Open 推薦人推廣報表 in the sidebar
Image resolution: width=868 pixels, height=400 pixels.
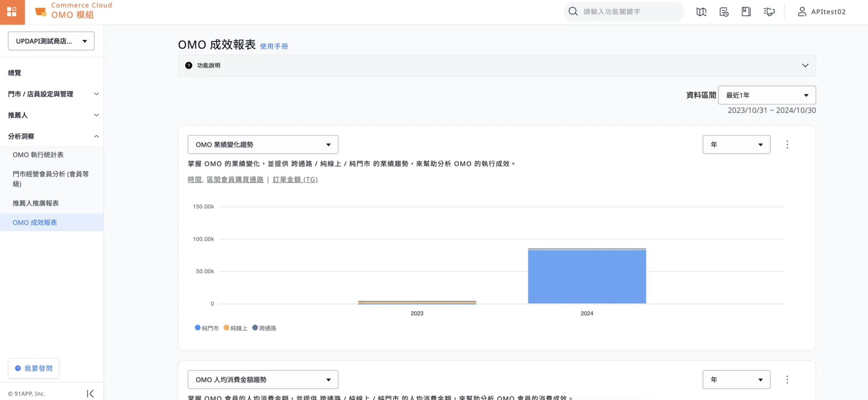click(35, 203)
